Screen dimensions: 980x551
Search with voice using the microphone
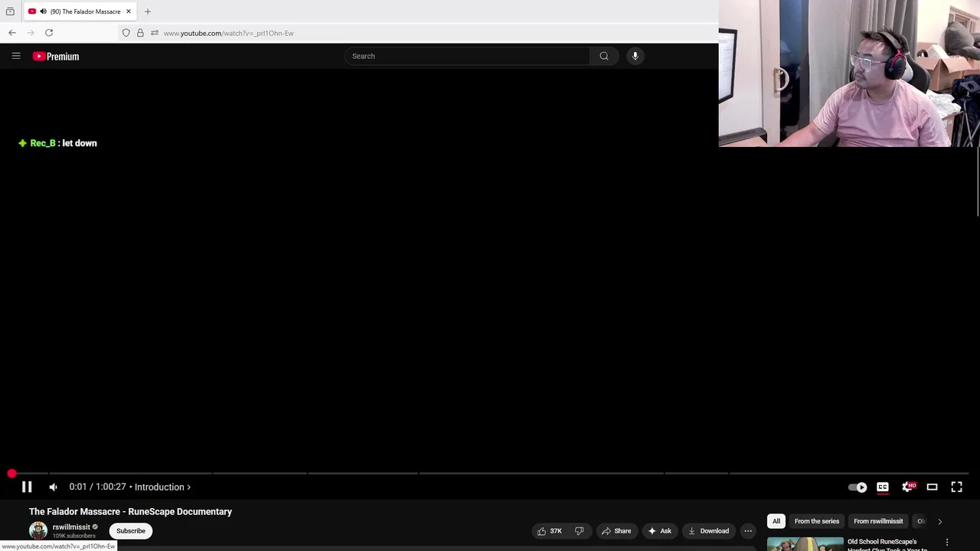click(x=635, y=56)
